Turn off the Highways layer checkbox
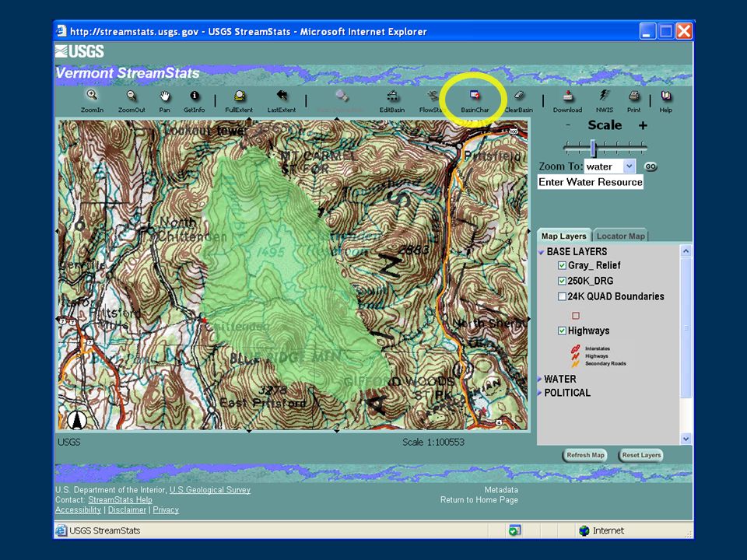The height and width of the screenshot is (560, 747). click(x=562, y=331)
